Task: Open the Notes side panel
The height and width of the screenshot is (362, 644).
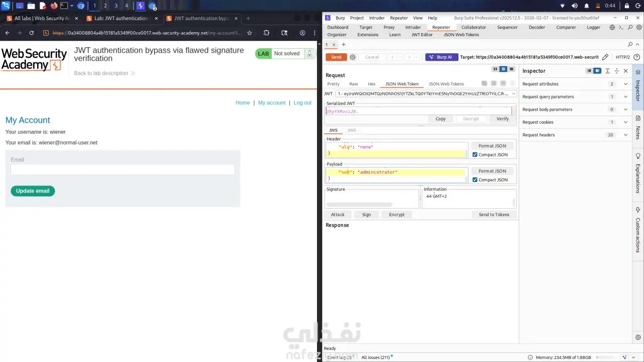Action: pyautogui.click(x=638, y=128)
